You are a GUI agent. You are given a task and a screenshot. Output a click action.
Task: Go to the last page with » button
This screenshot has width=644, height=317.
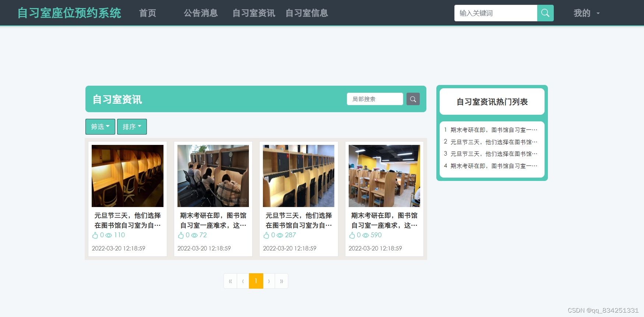point(281,281)
